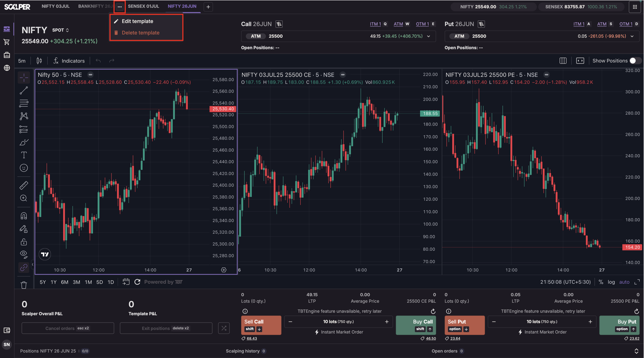
Task: Open the SPOT selector dropdown
Action: [x=60, y=30]
